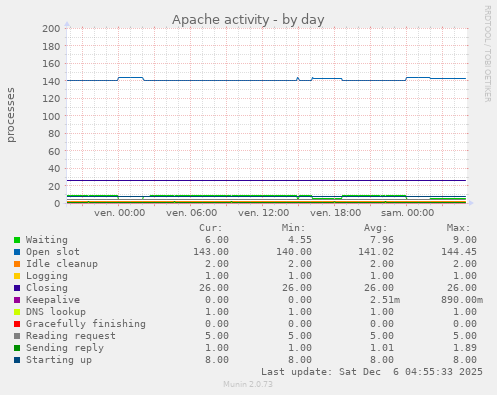Click the "Starting up" legend label

coord(59,360)
